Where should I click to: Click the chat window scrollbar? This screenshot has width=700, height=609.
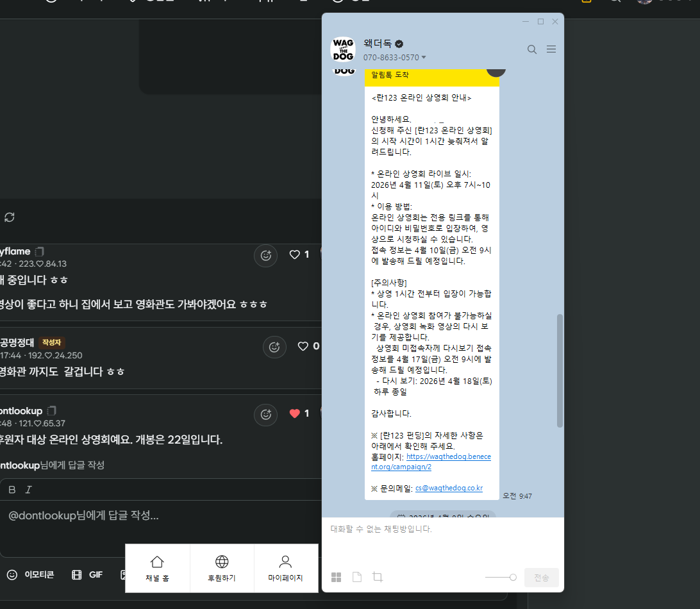560,371
